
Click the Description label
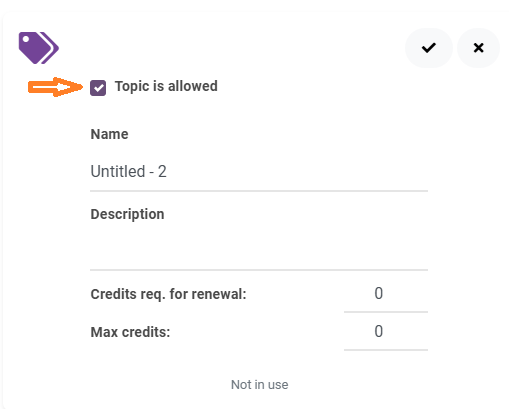tap(127, 214)
